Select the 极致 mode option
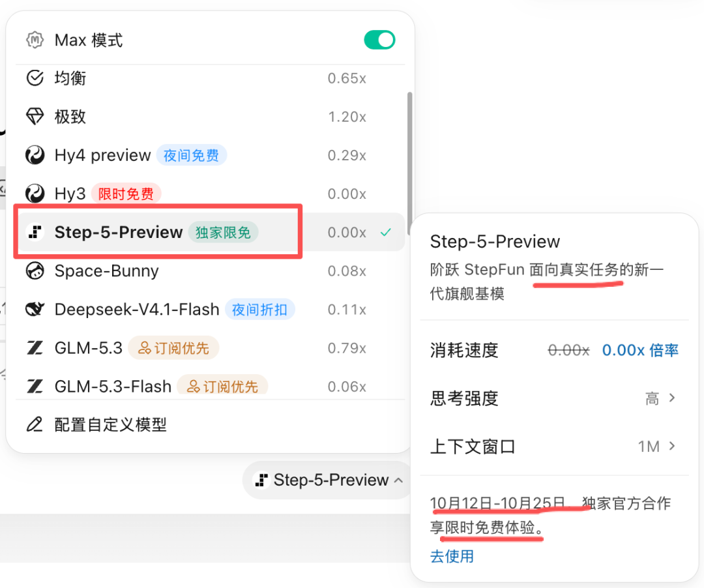This screenshot has height=588, width=704. point(210,117)
